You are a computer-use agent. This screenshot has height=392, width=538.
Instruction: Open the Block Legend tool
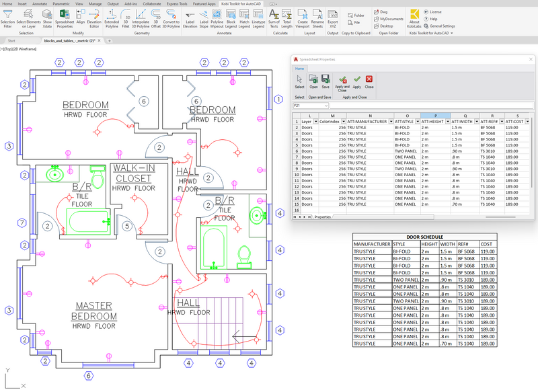(231, 22)
